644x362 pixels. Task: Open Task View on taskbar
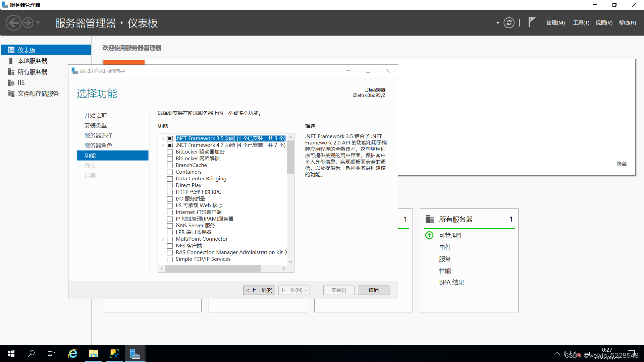coord(51,354)
